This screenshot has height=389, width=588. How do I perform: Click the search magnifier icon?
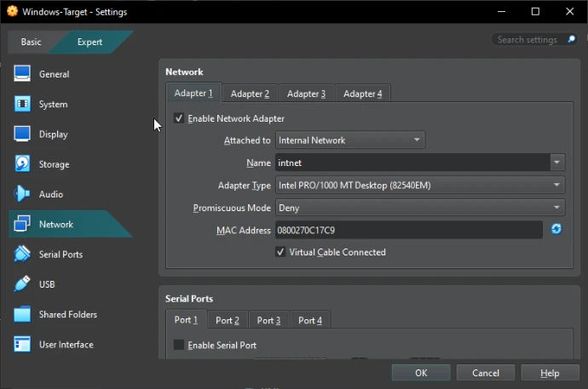[x=572, y=39]
